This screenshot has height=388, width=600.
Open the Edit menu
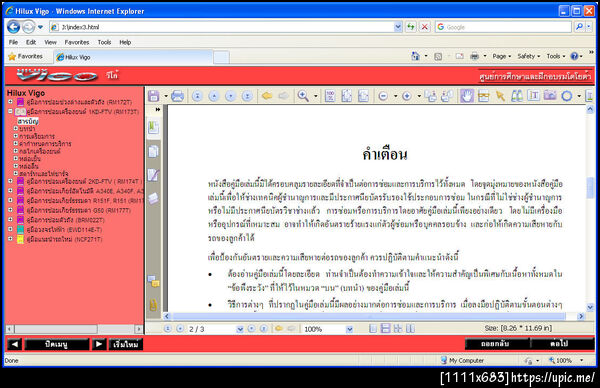31,42
